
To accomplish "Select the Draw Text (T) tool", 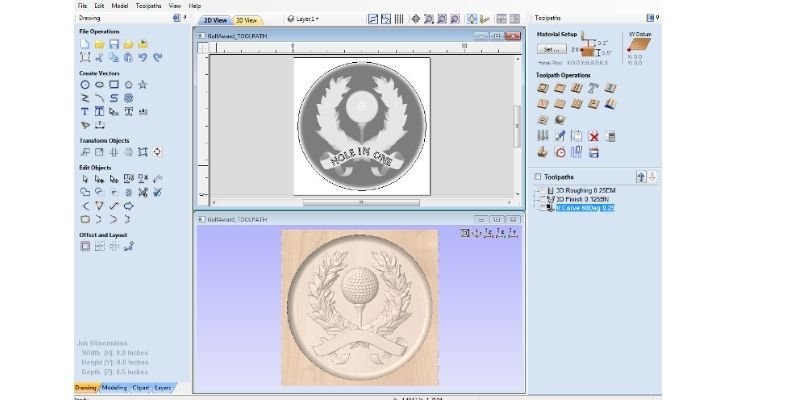I will click(85, 111).
